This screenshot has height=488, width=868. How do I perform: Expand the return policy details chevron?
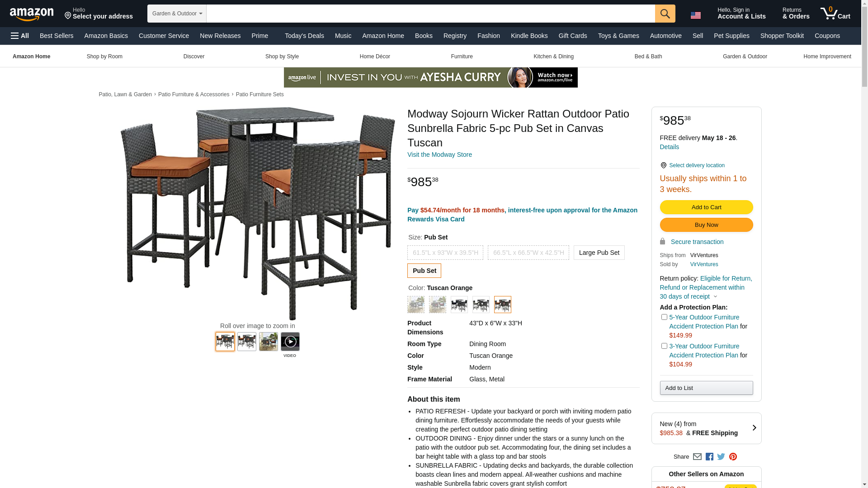pos(715,297)
